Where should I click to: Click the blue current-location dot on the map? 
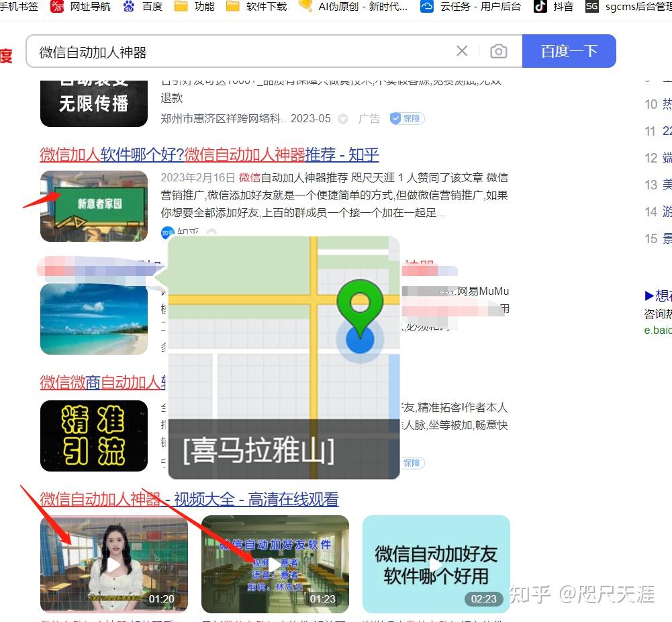coord(360,339)
